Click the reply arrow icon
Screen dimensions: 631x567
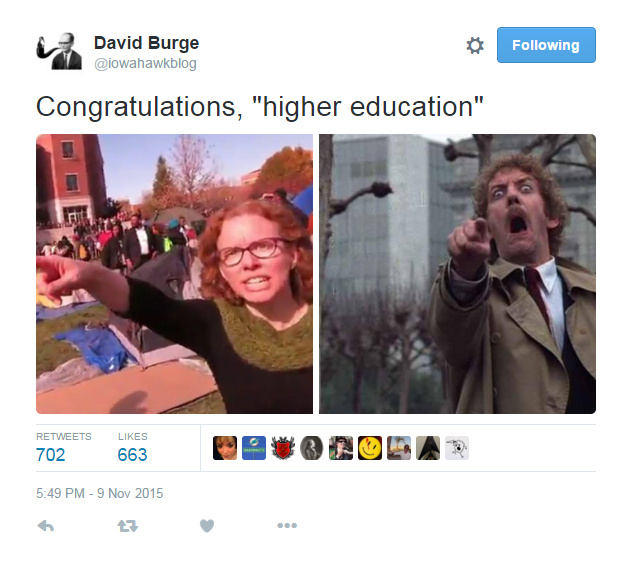[x=45, y=526]
